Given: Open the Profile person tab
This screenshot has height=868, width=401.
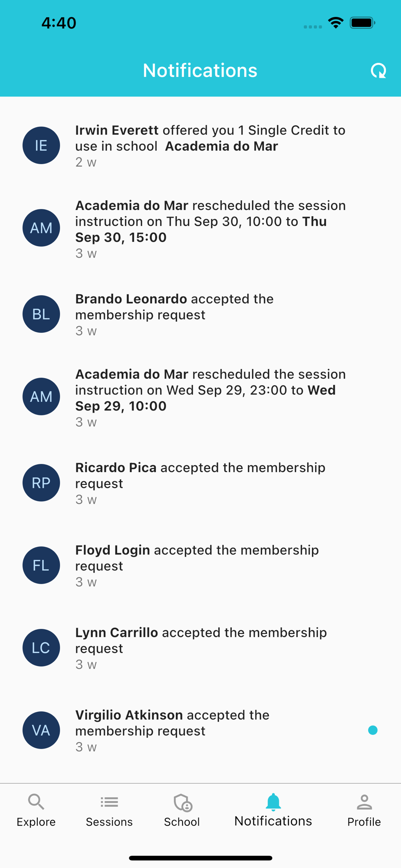Looking at the screenshot, I should click(364, 810).
